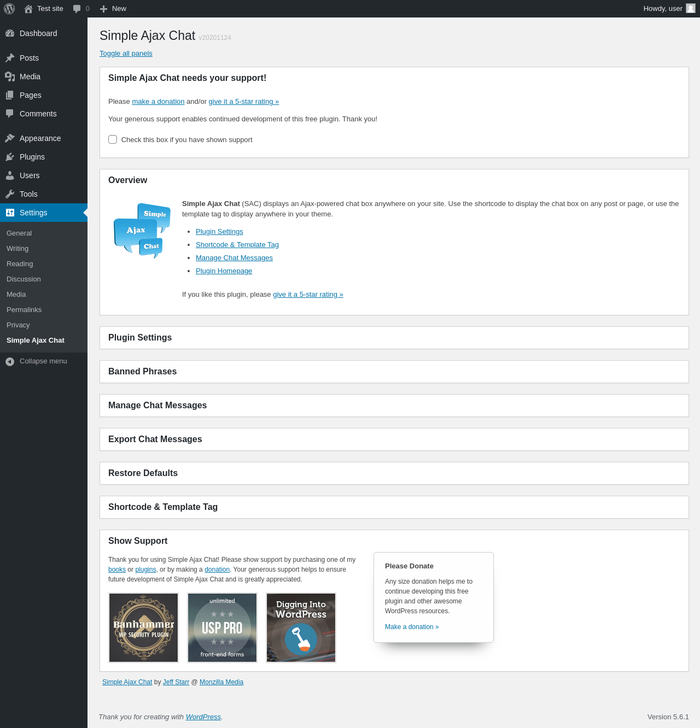The height and width of the screenshot is (728, 700).
Task: Click 5-star rating link below Overview list
Action: 308,294
